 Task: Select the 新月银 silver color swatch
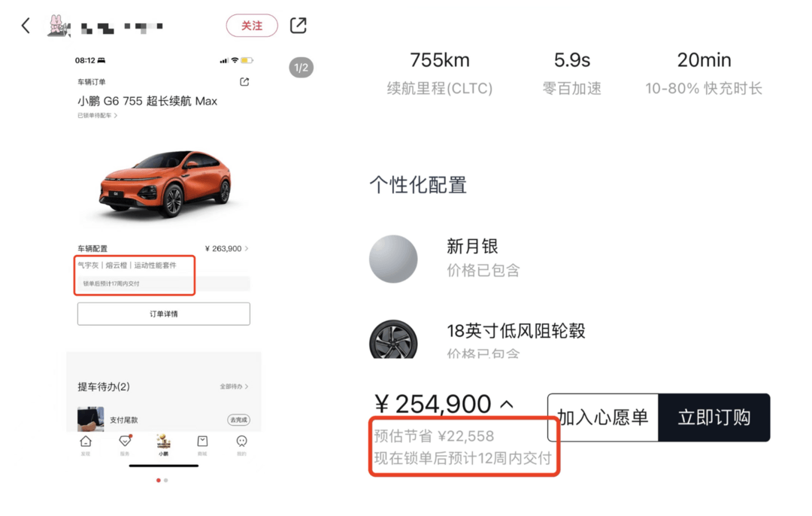point(393,259)
